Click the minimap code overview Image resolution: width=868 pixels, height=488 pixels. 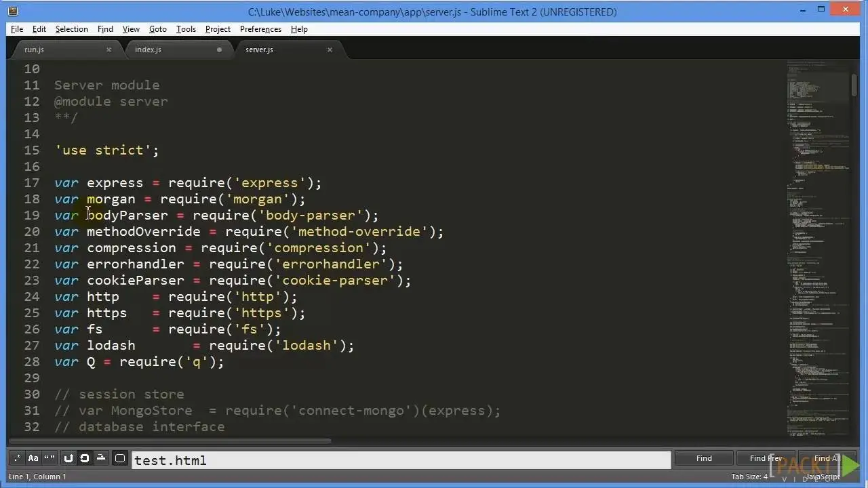[818, 247]
